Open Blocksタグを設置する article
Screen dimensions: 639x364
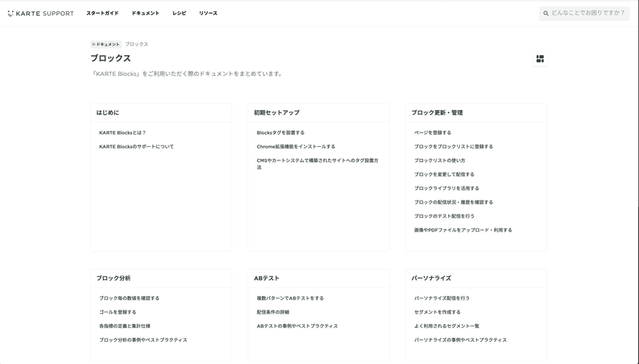pos(280,133)
